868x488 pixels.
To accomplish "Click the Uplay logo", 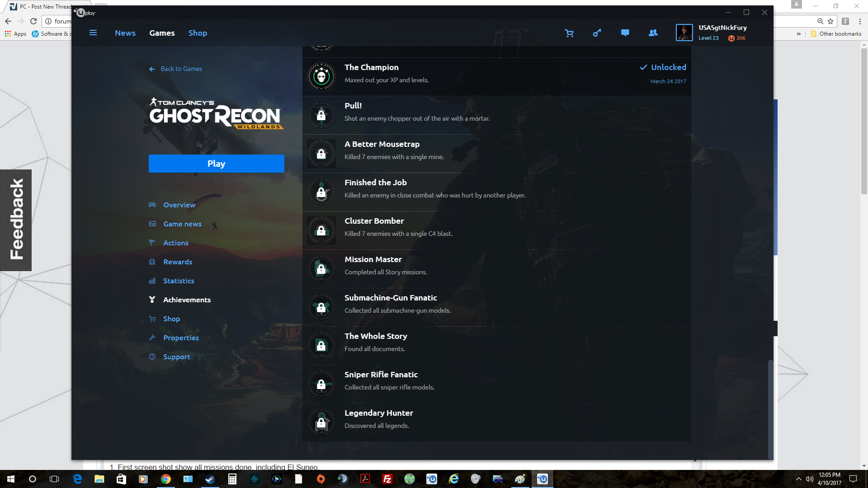I will [84, 13].
